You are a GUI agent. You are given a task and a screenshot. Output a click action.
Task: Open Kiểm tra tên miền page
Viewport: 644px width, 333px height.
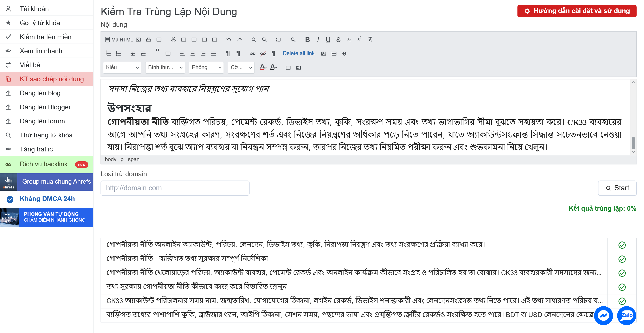click(x=46, y=37)
